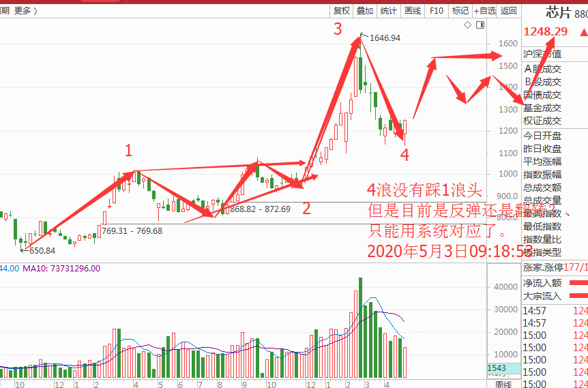Click the MA10: 73731296.00 indicator label
588x388 pixels.
[61, 268]
